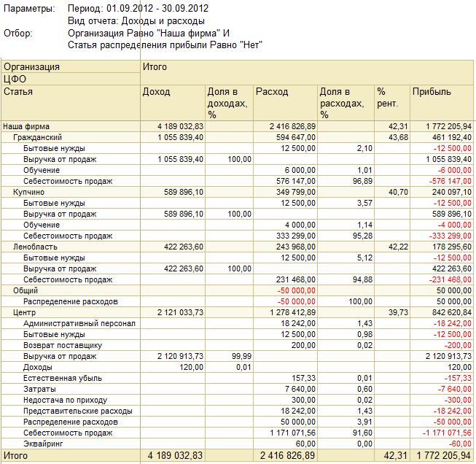Screen dimensions: 476x464
Task: Select the red value '-1 171 071,56'
Action: point(447,433)
